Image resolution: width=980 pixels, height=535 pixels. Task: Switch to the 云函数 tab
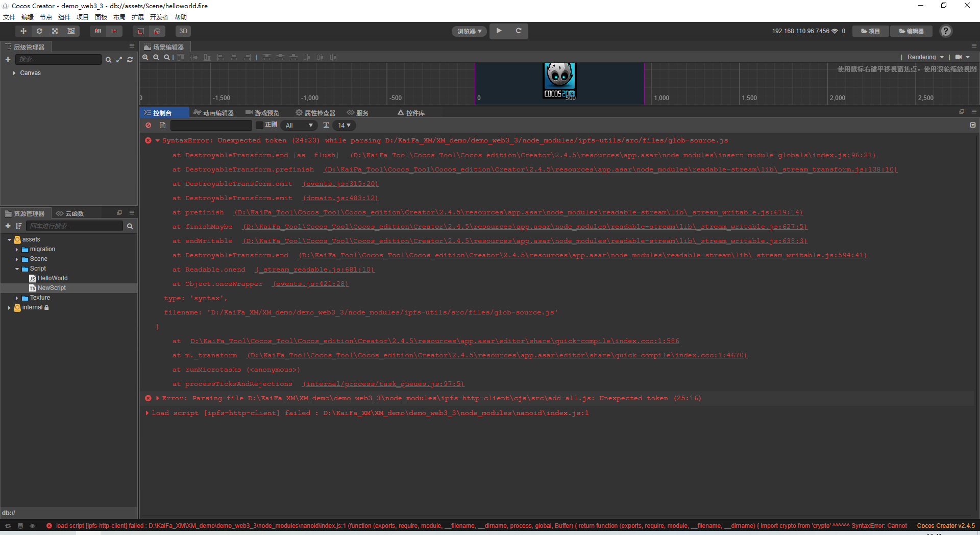pyautogui.click(x=70, y=213)
